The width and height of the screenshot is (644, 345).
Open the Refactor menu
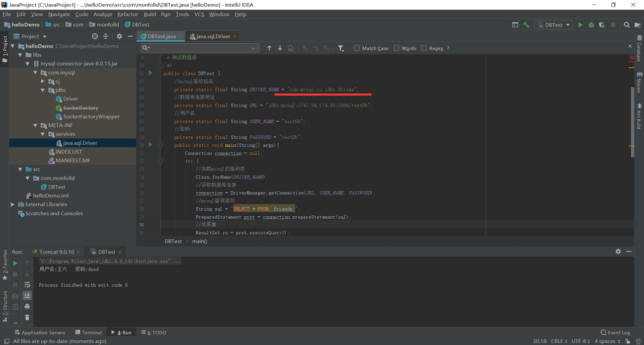tap(127, 14)
